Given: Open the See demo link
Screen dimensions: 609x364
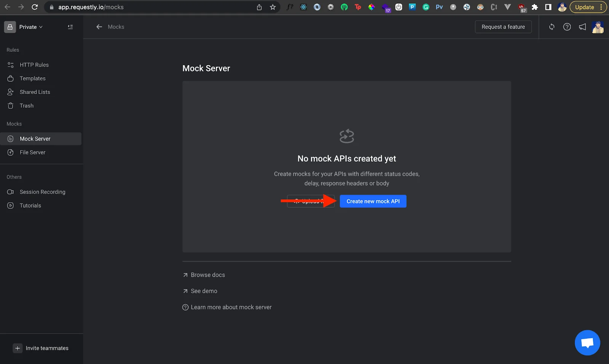Looking at the screenshot, I should pos(200,291).
